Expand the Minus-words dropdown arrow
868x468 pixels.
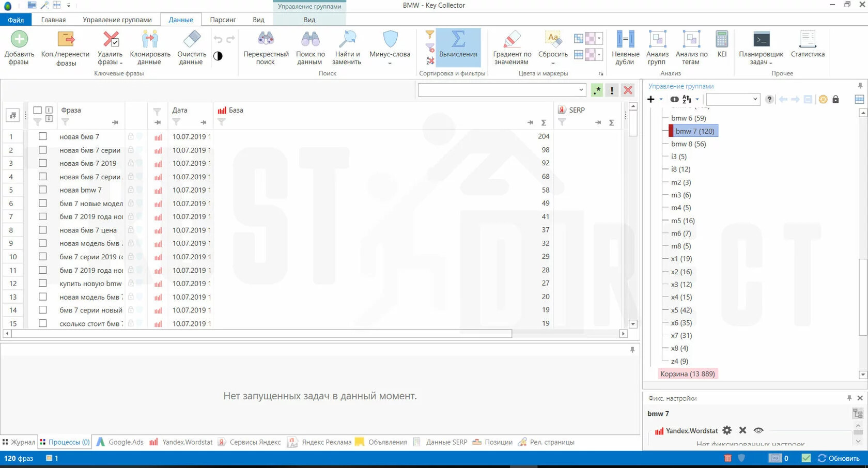(390, 63)
